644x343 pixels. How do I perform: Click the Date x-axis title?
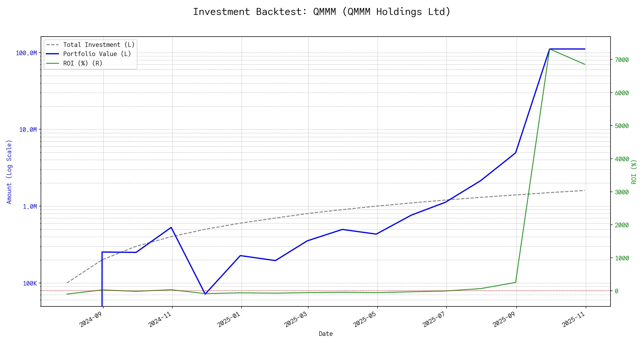click(x=326, y=334)
